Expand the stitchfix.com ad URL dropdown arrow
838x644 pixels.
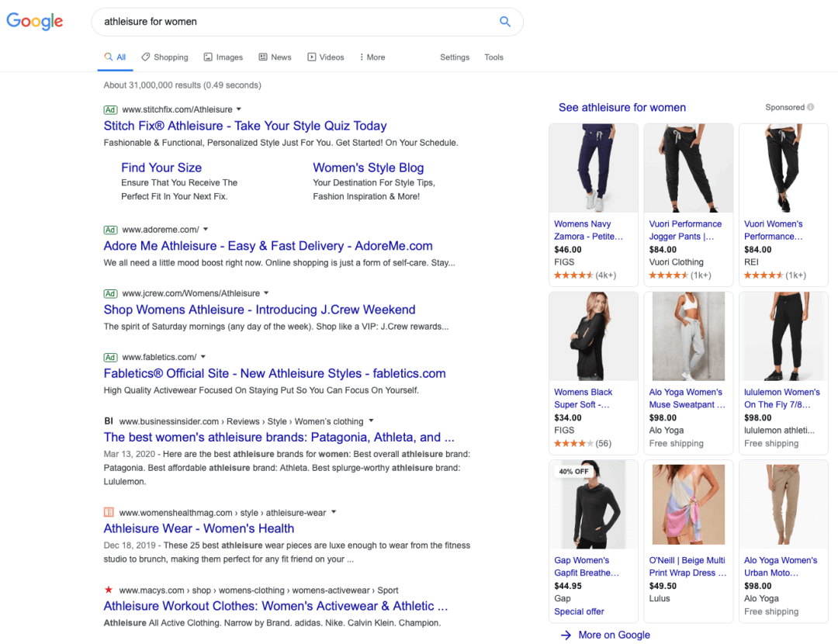coord(239,109)
